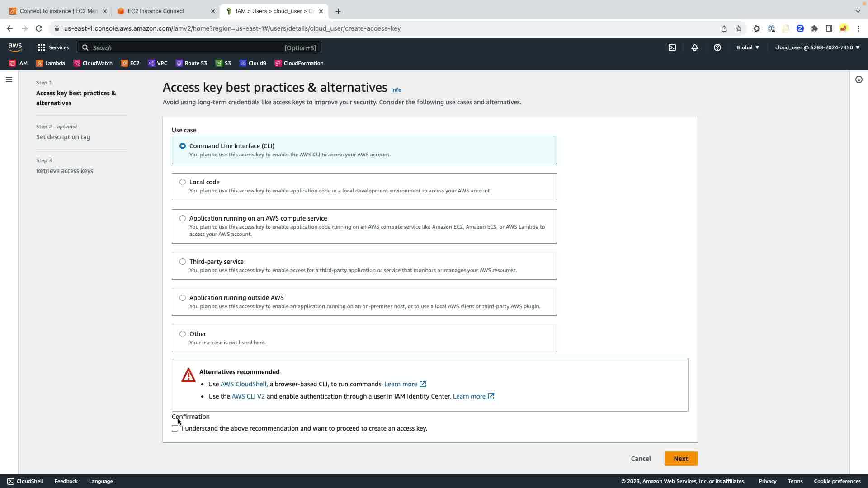The image size is (868, 488).
Task: Select the Third-party service use case
Action: click(183, 262)
